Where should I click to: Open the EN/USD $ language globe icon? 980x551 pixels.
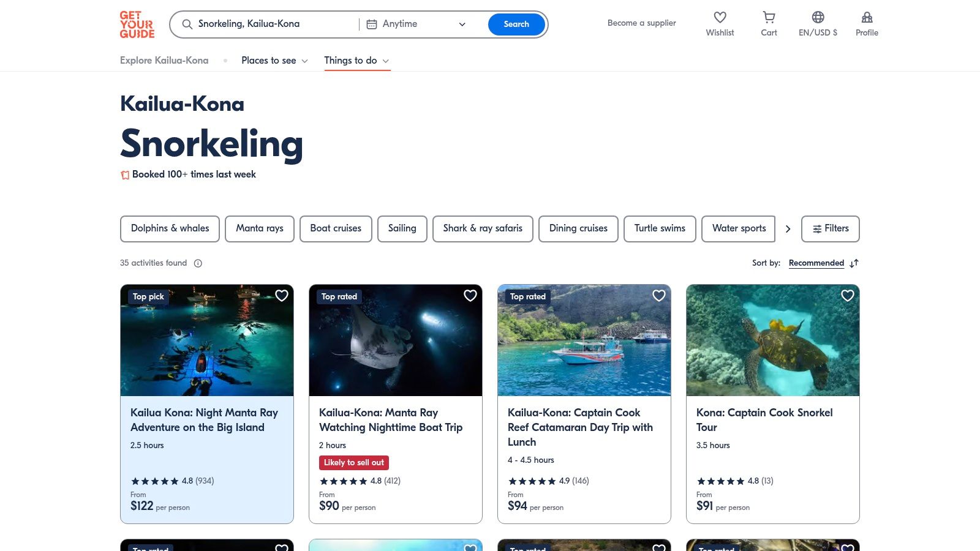click(x=818, y=18)
